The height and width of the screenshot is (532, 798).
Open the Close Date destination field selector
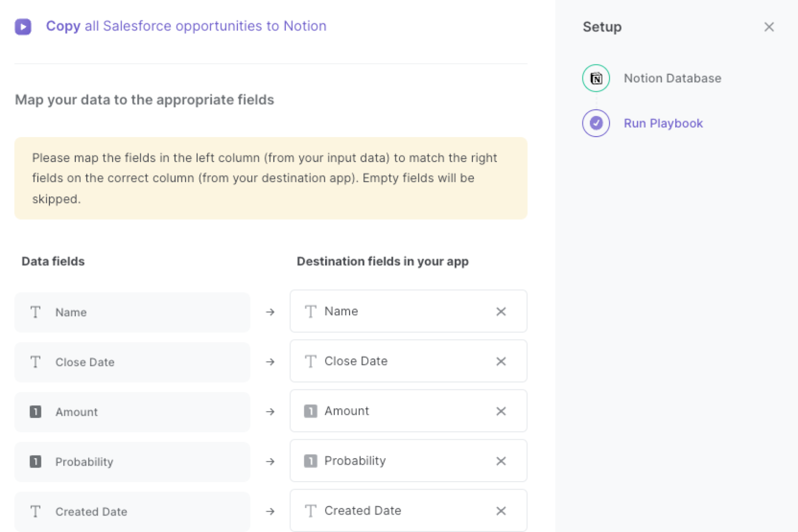[x=408, y=361]
